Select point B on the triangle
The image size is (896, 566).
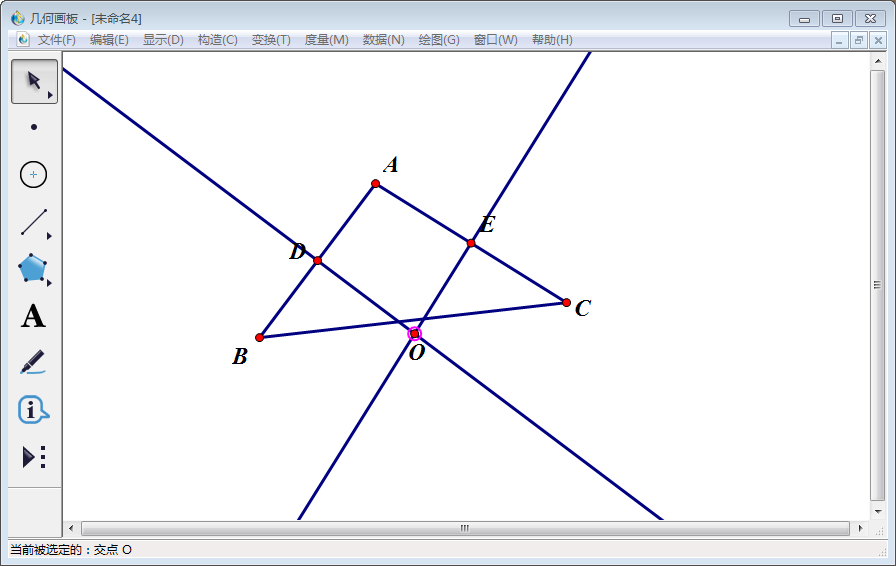tap(259, 337)
